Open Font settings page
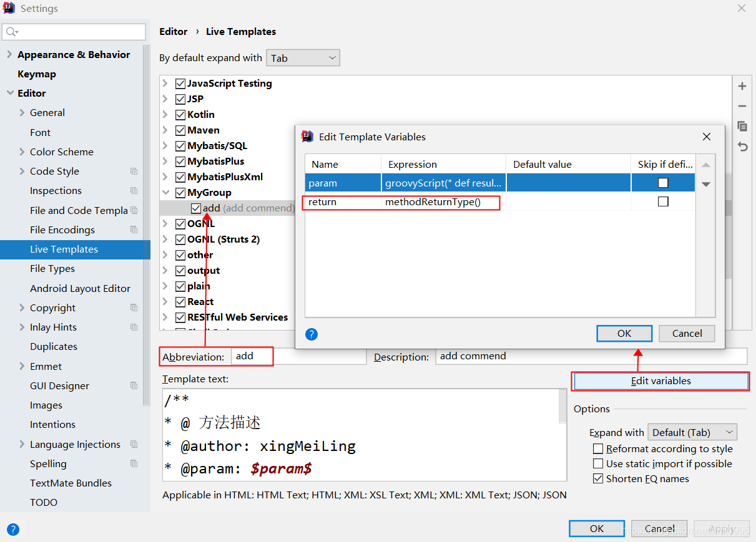This screenshot has width=756, height=542. click(40, 132)
